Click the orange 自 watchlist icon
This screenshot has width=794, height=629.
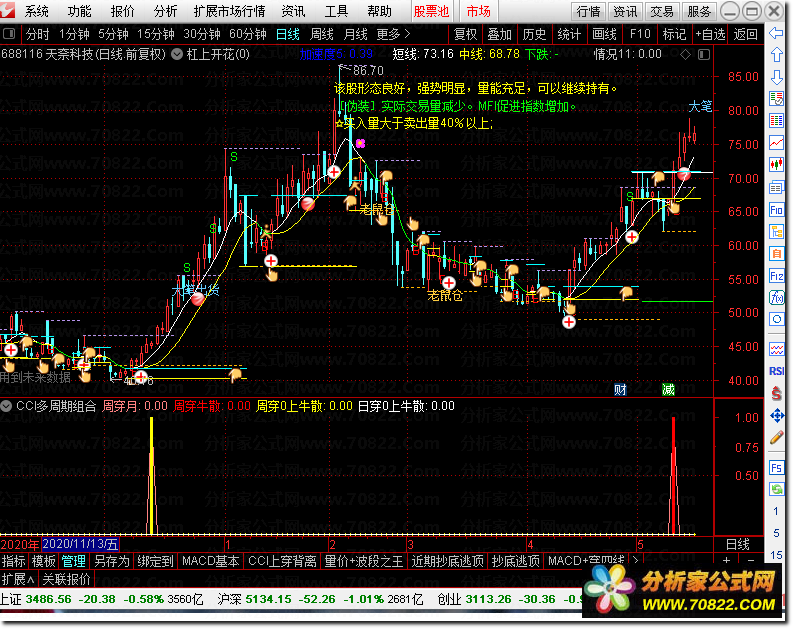[776, 253]
